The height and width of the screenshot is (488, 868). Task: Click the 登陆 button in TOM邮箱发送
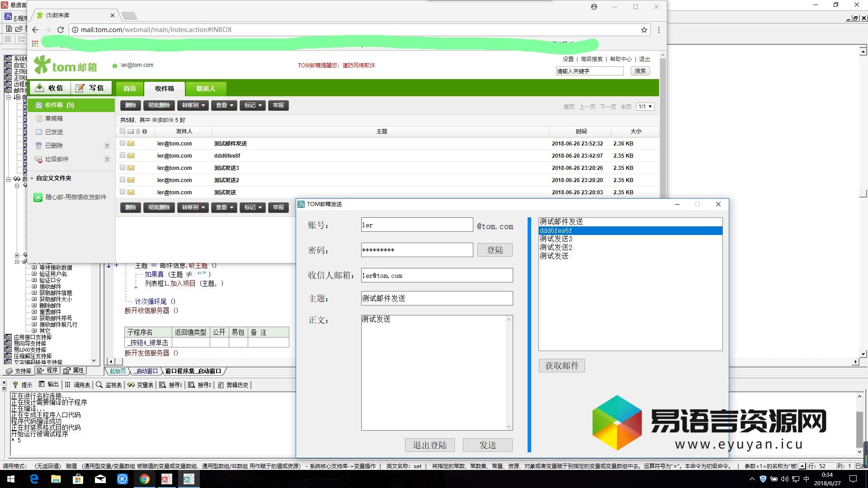point(495,250)
